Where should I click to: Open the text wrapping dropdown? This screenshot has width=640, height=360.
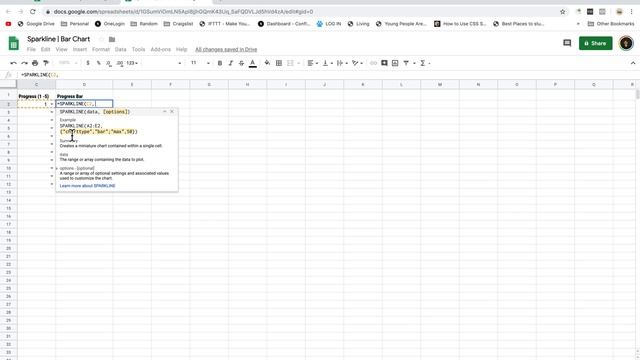pos(342,63)
